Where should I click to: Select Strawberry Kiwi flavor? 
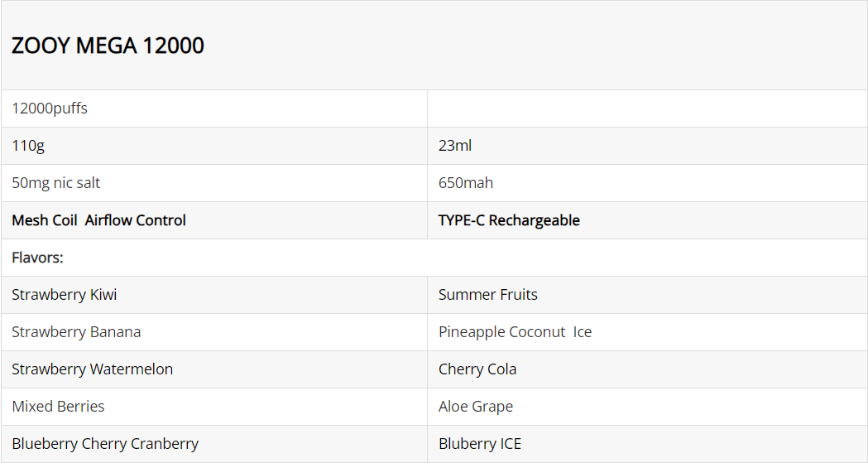pyautogui.click(x=65, y=295)
